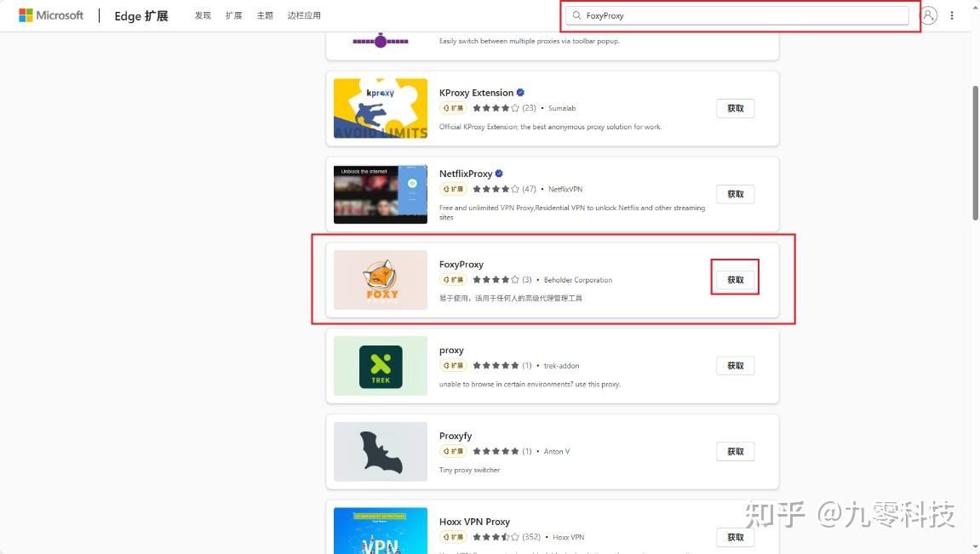This screenshot has width=980, height=554.
Task: Click Hoxx VPN Proxy star rating (352)
Action: pos(507,537)
